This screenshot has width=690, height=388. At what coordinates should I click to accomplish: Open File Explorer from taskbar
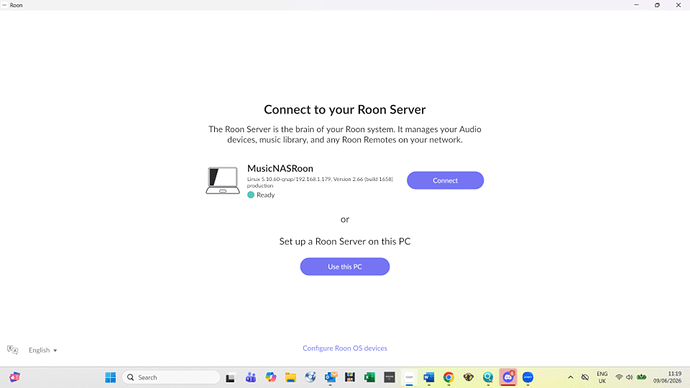(290, 377)
